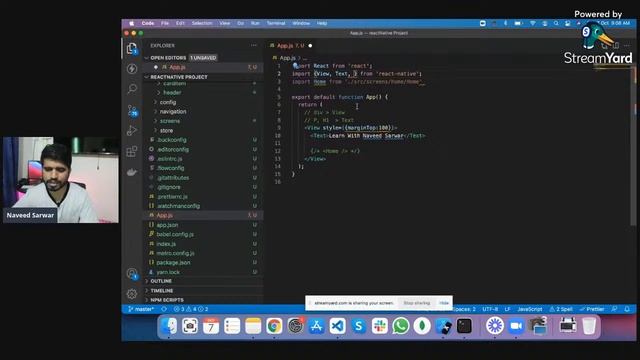The width and height of the screenshot is (640, 360).
Task: Open the yarn.lock file
Action: (168, 272)
